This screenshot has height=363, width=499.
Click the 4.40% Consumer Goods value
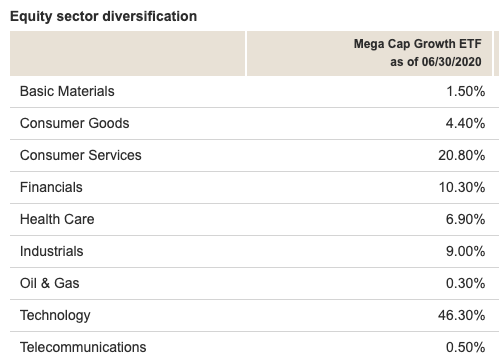(x=466, y=123)
